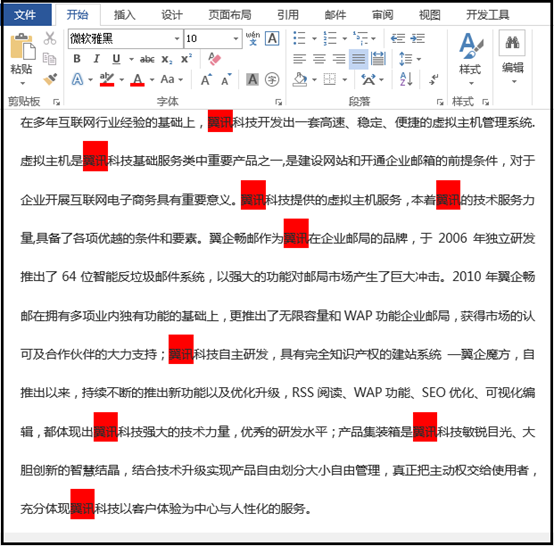Click the Enclosed Character (字) icon
Screen dimensions: 554x546
coord(272,79)
